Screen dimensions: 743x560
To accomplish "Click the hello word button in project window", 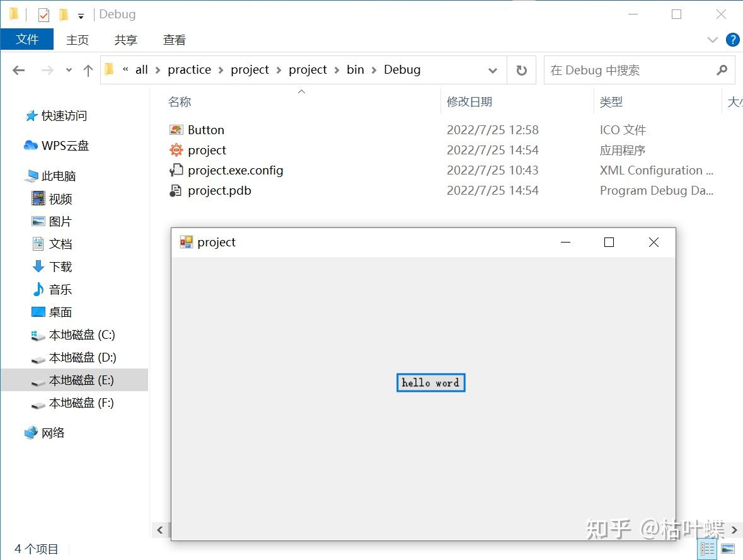I will point(431,382).
